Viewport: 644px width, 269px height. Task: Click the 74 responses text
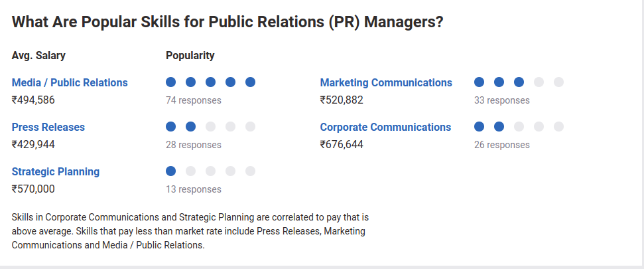click(x=194, y=100)
